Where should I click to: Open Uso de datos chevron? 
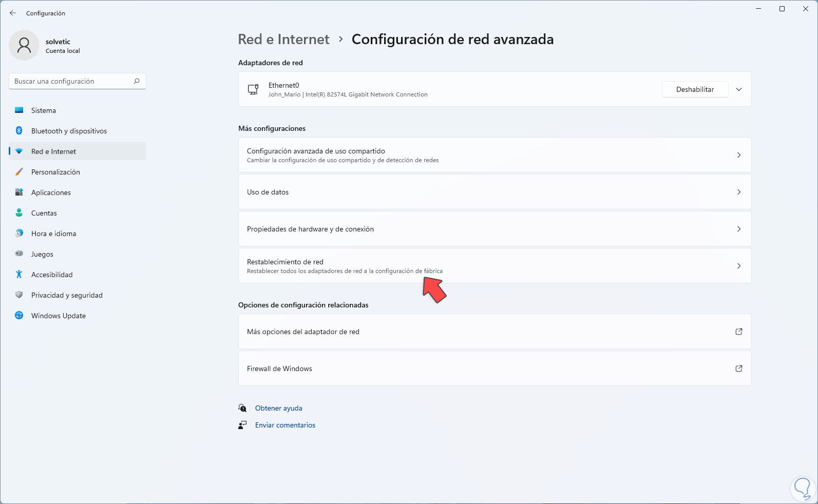click(x=739, y=192)
